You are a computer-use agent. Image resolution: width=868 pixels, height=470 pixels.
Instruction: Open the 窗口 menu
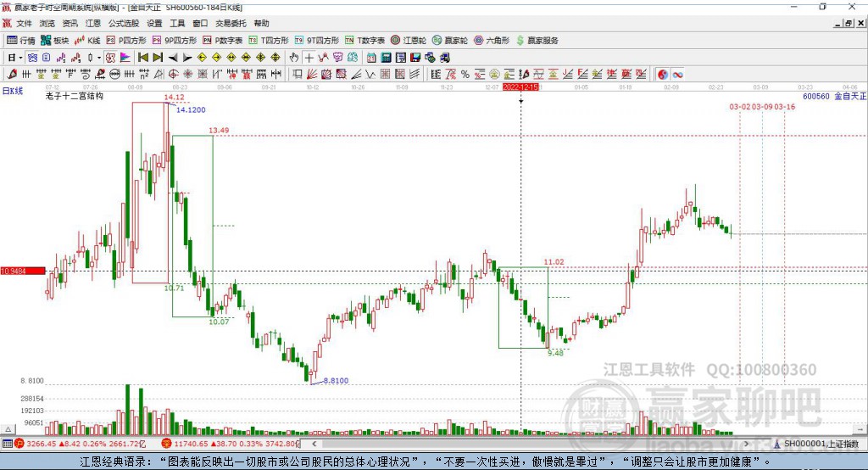(x=200, y=23)
